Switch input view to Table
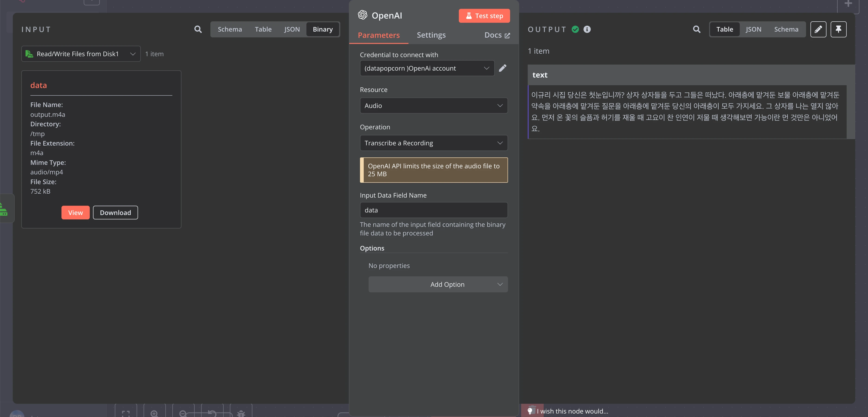Viewport: 868px width, 417px height. tap(263, 29)
